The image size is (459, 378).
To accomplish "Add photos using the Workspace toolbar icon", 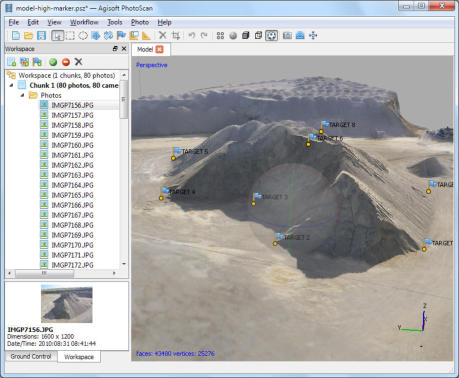I will [x=24, y=62].
